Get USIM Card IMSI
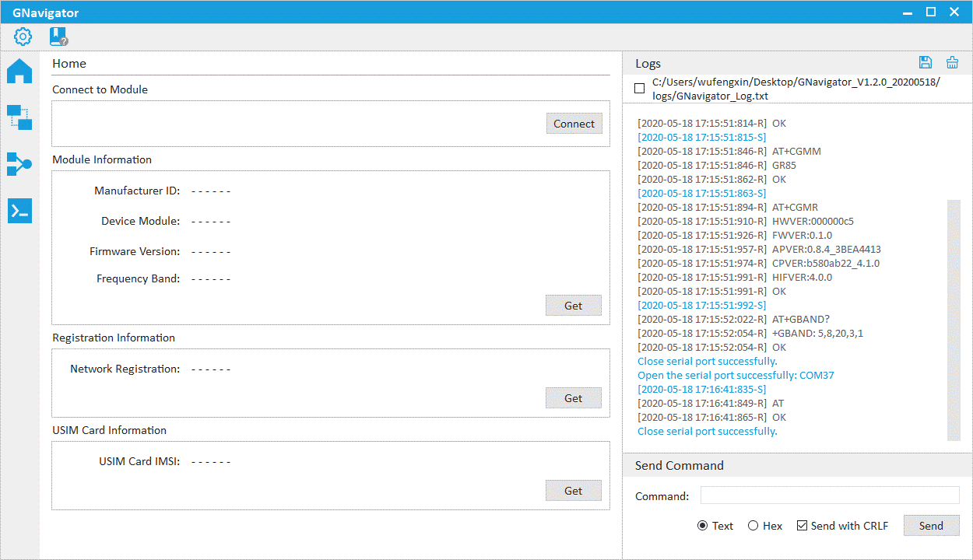 (574, 491)
